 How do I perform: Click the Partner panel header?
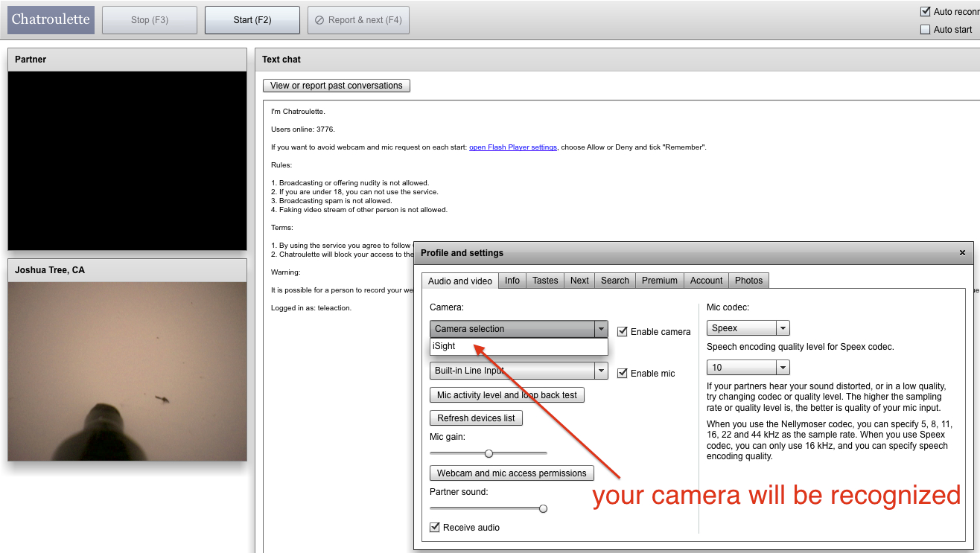coord(127,60)
